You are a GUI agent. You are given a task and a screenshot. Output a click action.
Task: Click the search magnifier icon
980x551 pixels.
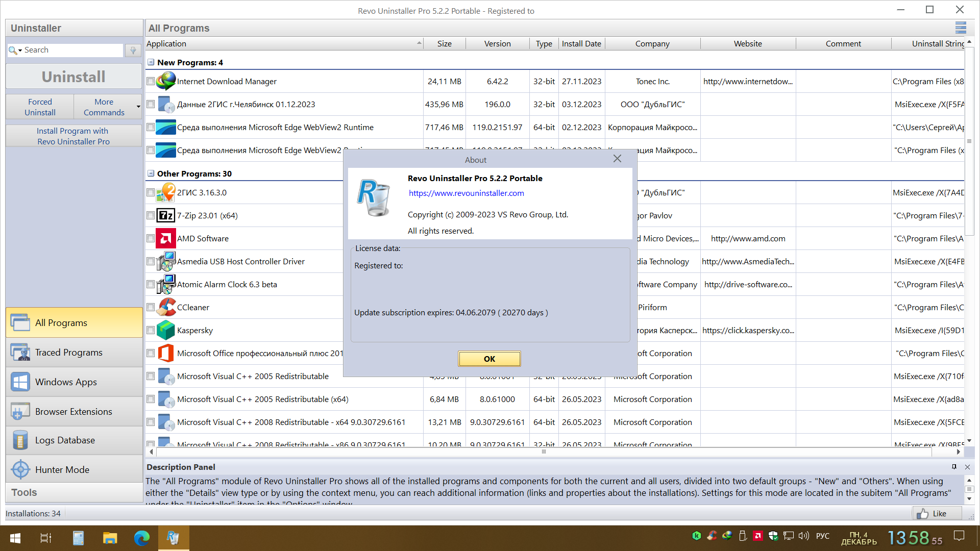(x=13, y=50)
